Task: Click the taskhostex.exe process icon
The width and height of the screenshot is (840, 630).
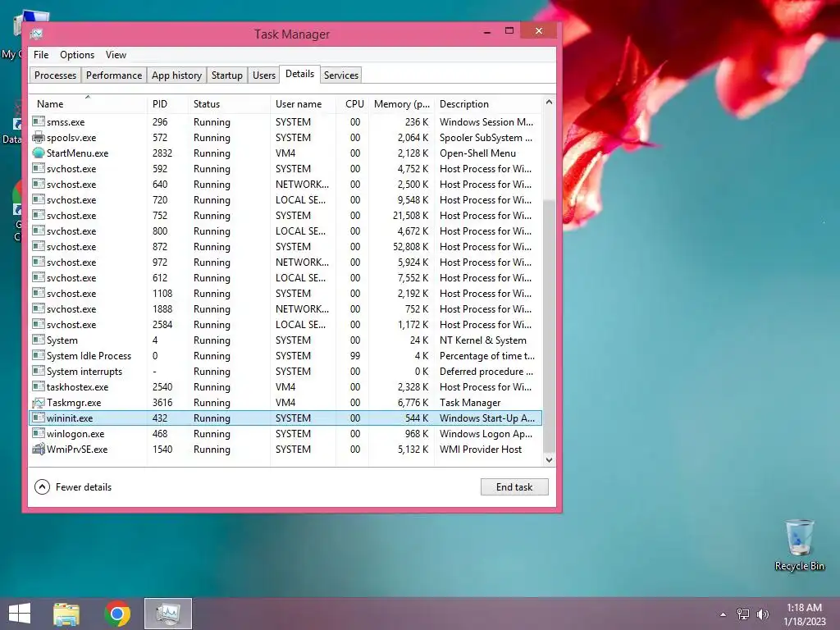Action: click(38, 386)
